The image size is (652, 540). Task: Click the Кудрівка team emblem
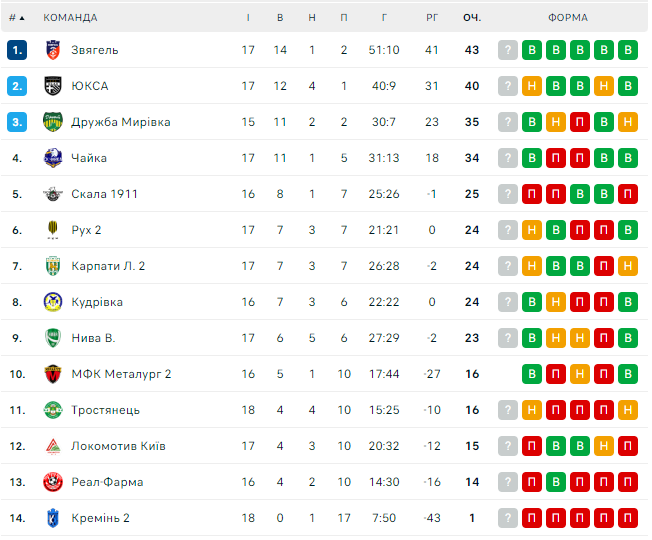(53, 302)
